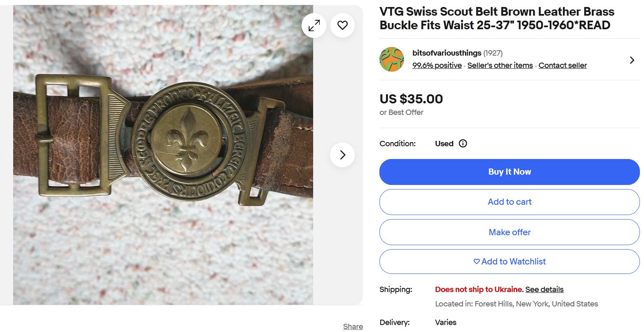
Task: Expand the seller details chevron arrow
Action: point(632,60)
